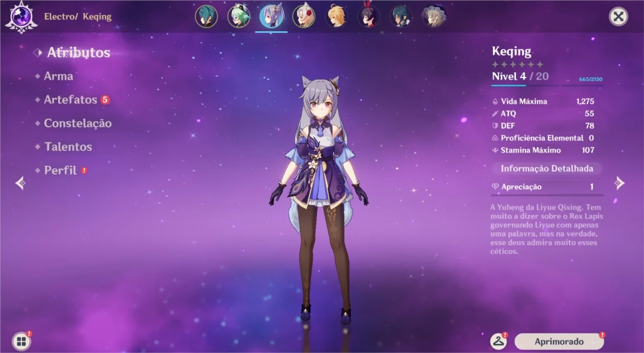Click the 'Nível 4 / 20' text

pyautogui.click(x=520, y=76)
